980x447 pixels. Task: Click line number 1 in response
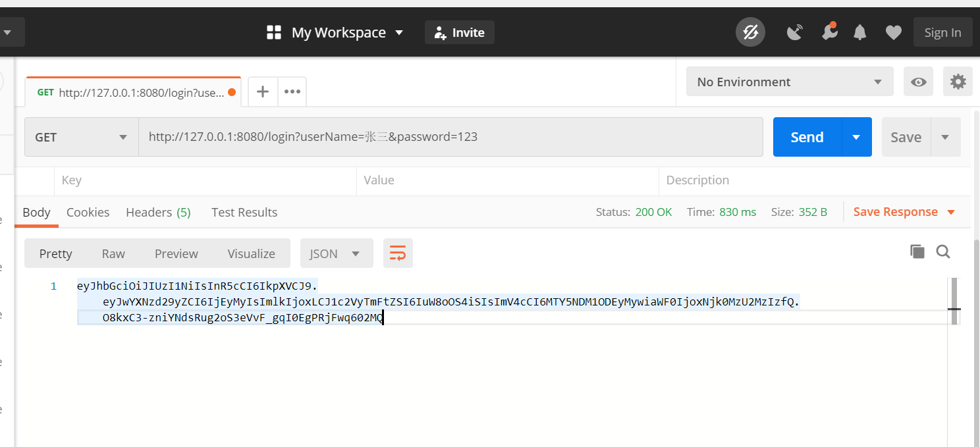[53, 286]
